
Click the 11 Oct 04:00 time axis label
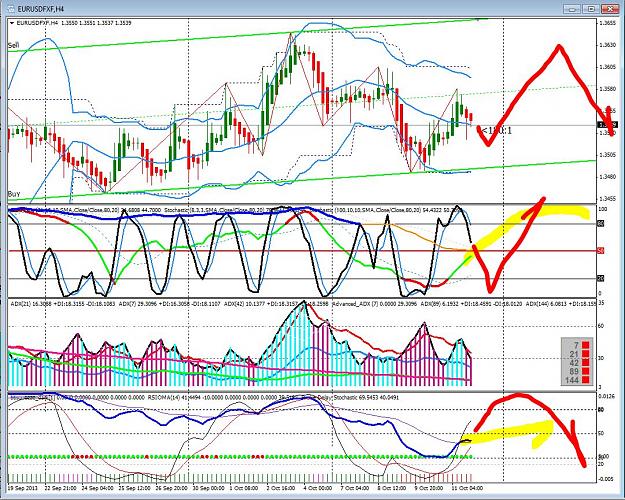click(467, 488)
